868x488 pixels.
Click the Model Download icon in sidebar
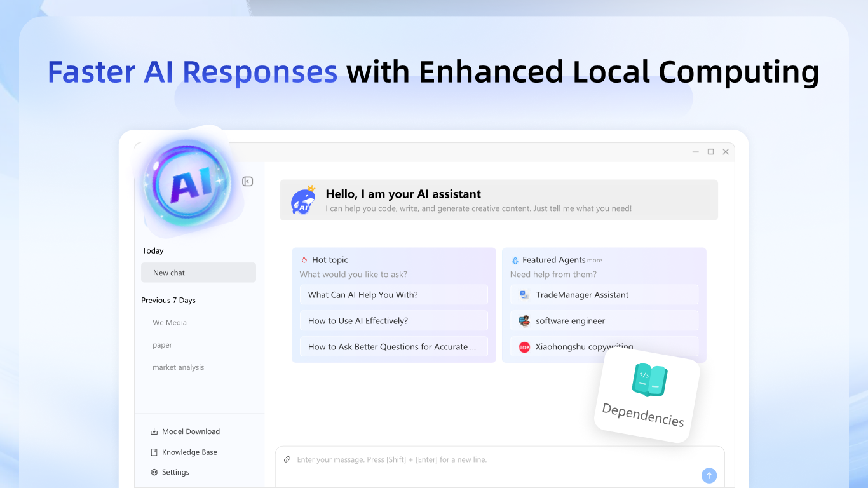tap(153, 431)
